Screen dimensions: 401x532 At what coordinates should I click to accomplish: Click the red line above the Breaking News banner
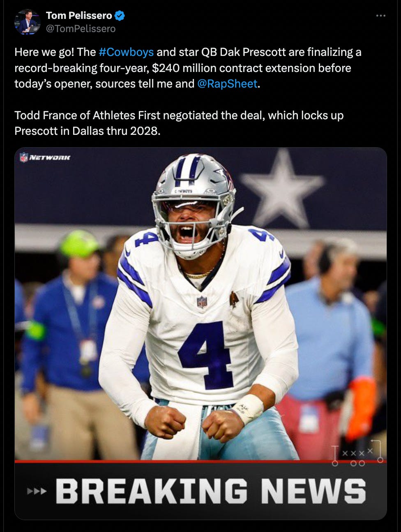(200, 461)
